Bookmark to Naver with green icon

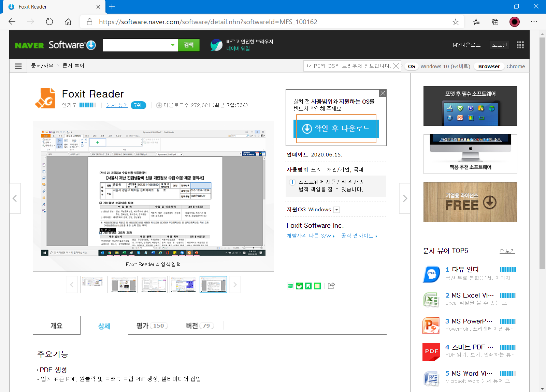click(x=308, y=286)
